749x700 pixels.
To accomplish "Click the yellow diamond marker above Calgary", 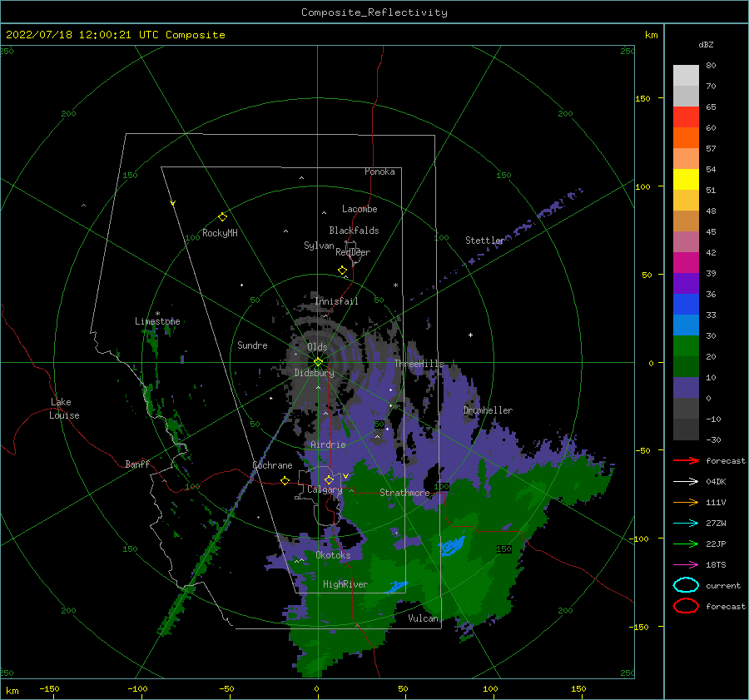I will point(329,479).
